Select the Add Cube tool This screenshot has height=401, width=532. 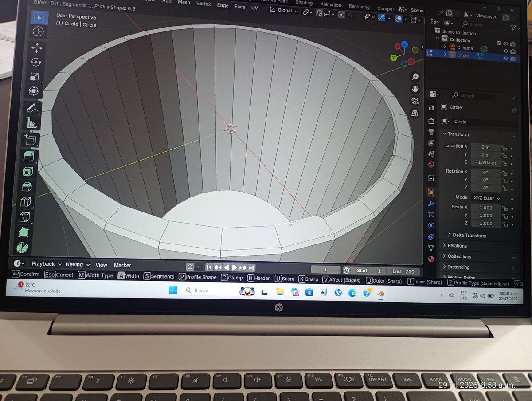[x=30, y=140]
